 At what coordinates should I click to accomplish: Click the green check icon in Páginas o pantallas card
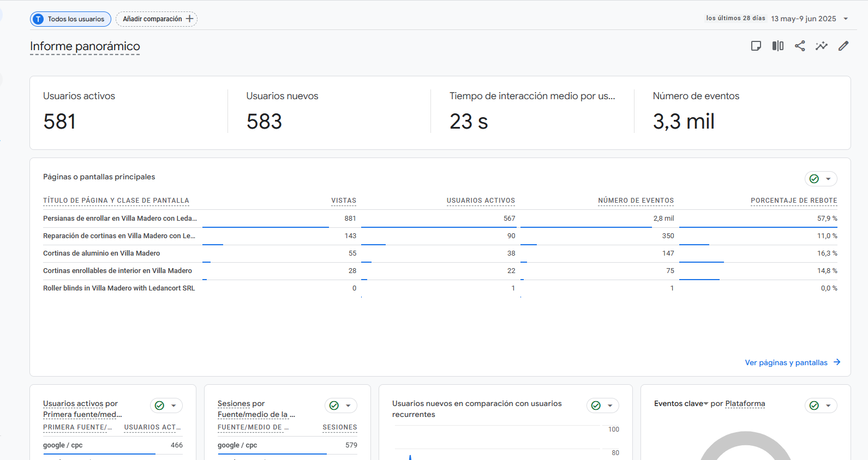pyautogui.click(x=814, y=179)
